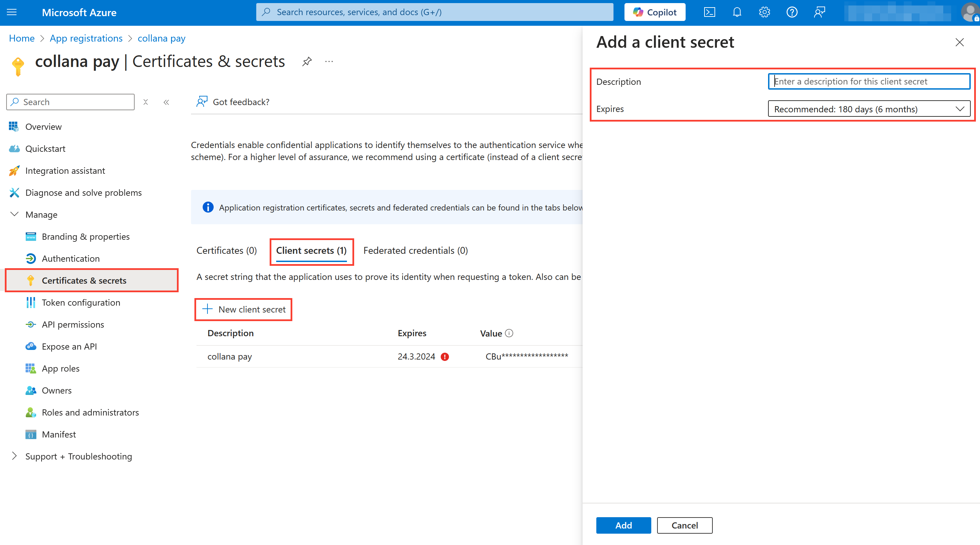Collapse the sidebar with double chevron
The height and width of the screenshot is (545, 980).
[x=166, y=102]
